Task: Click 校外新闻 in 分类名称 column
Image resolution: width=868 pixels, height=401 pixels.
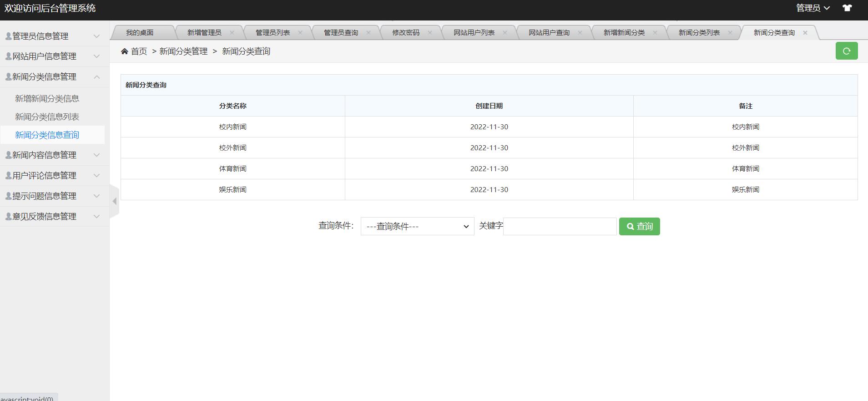Action: tap(232, 148)
